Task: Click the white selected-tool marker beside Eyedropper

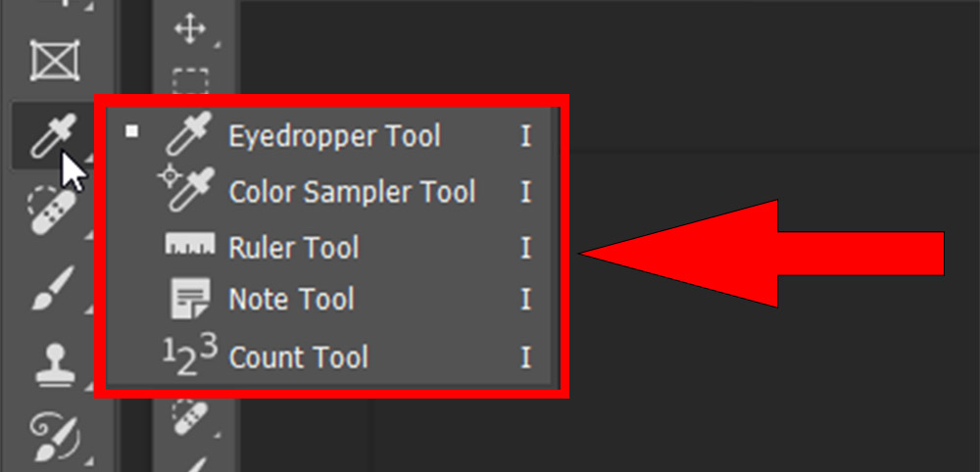Action: pyautogui.click(x=132, y=132)
